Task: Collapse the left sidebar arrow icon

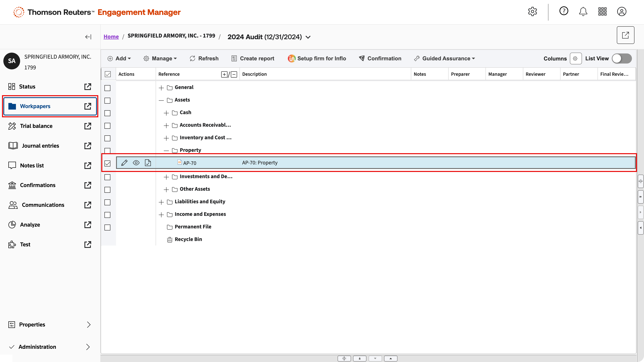Action: [x=88, y=37]
